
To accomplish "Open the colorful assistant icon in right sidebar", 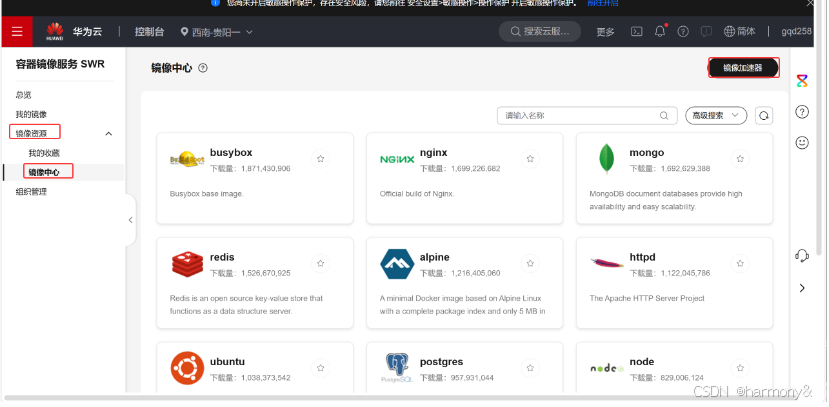I will pos(802,81).
